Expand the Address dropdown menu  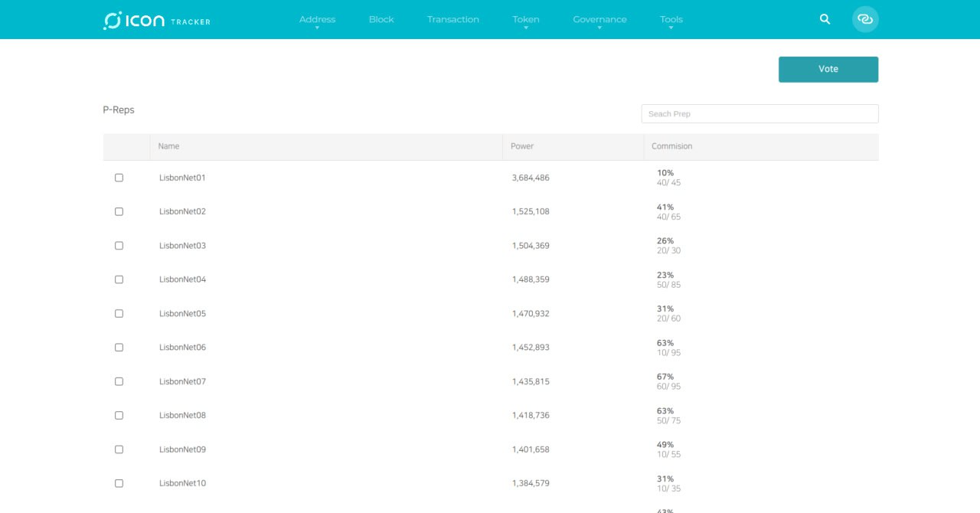pos(317,20)
